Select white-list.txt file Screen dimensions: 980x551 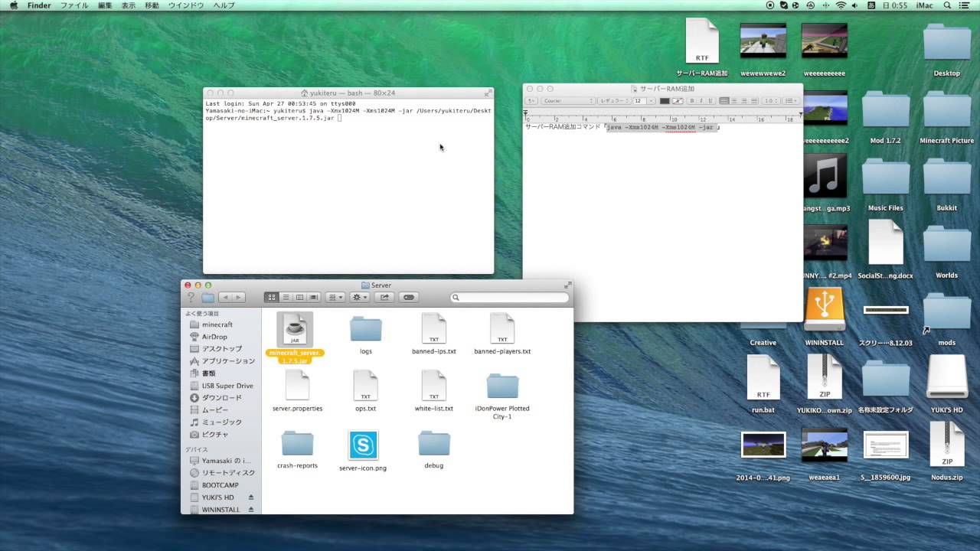point(433,386)
